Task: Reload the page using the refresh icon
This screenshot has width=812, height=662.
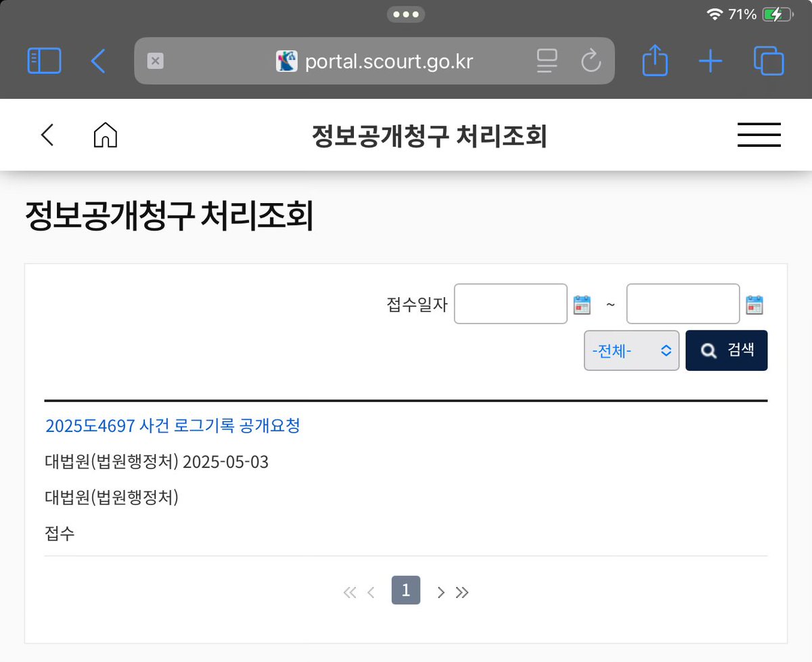Action: (x=591, y=61)
